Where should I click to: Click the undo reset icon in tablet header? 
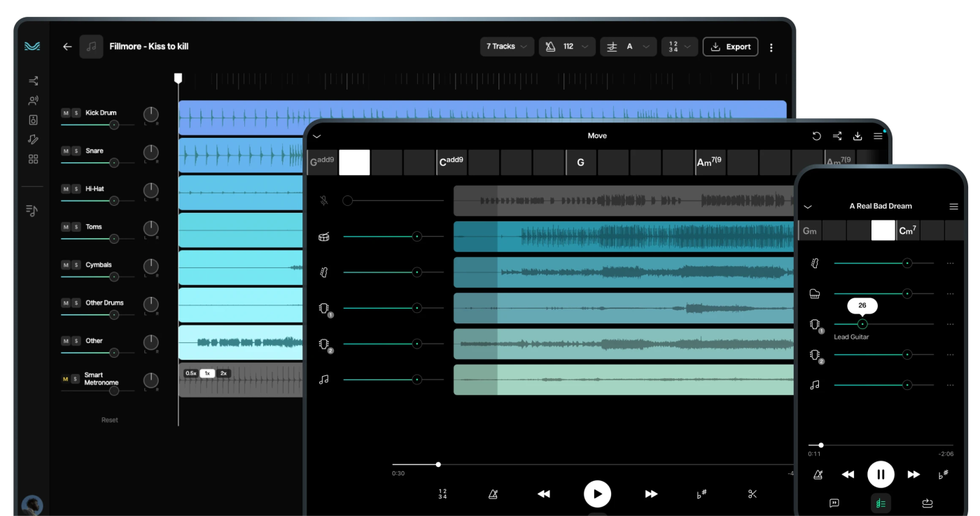[816, 136]
